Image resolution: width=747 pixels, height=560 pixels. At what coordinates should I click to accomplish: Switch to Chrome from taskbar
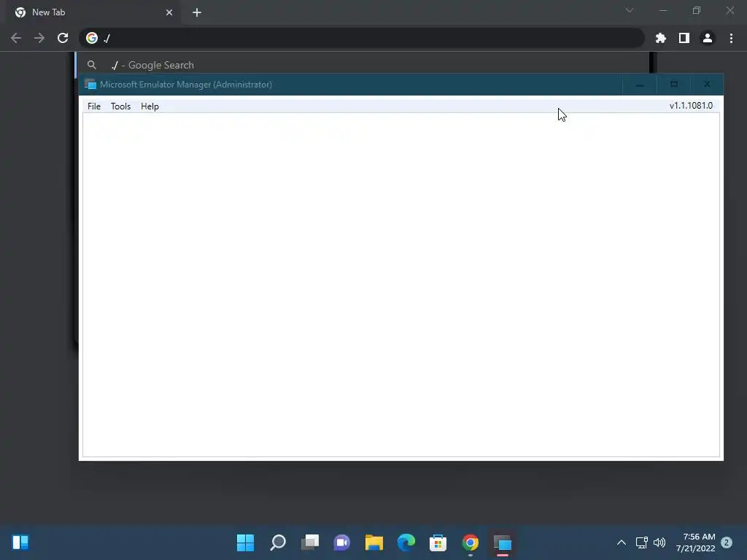click(471, 542)
